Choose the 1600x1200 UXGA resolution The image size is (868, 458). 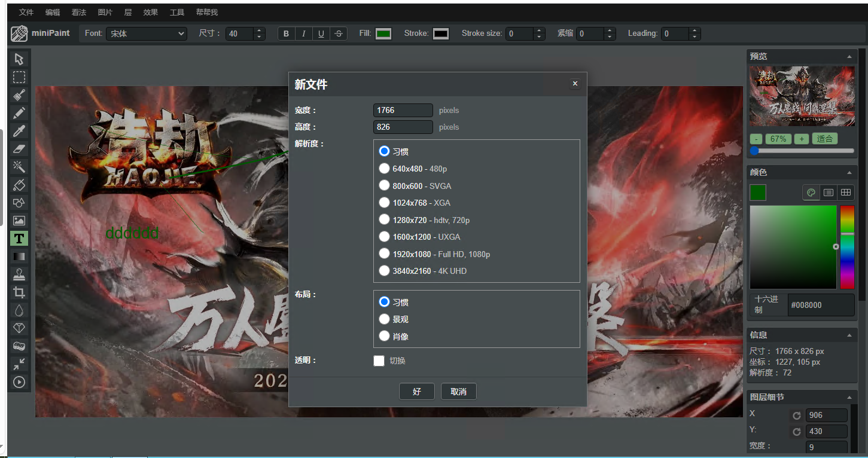click(x=385, y=237)
